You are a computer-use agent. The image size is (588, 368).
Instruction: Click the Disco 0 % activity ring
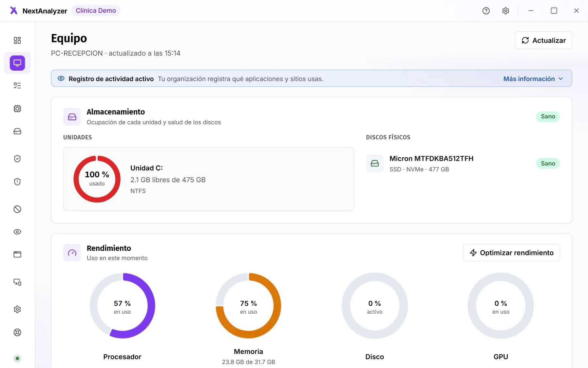tap(375, 306)
